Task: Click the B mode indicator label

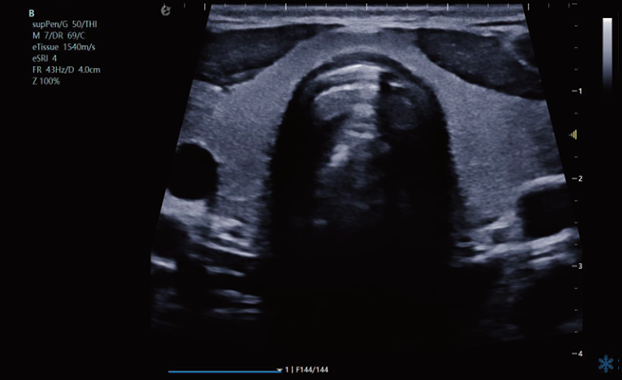Action: [x=31, y=13]
